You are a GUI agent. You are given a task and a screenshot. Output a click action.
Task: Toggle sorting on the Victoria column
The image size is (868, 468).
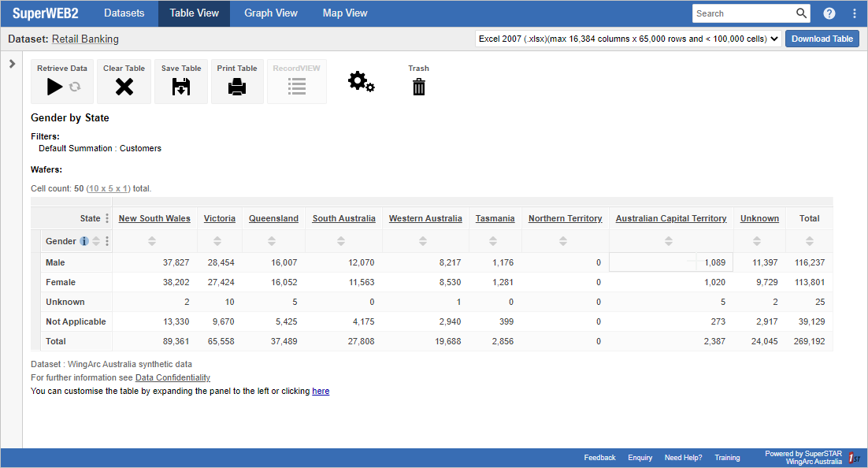[x=219, y=241]
